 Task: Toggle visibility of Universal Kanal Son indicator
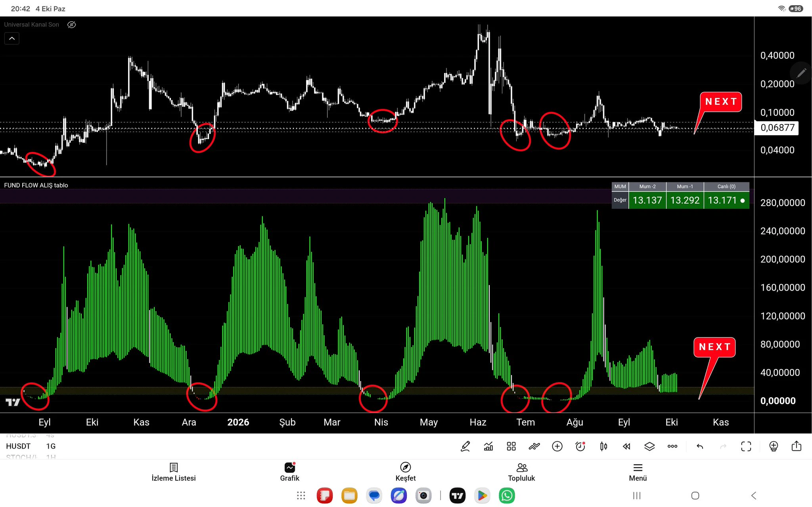click(x=71, y=25)
